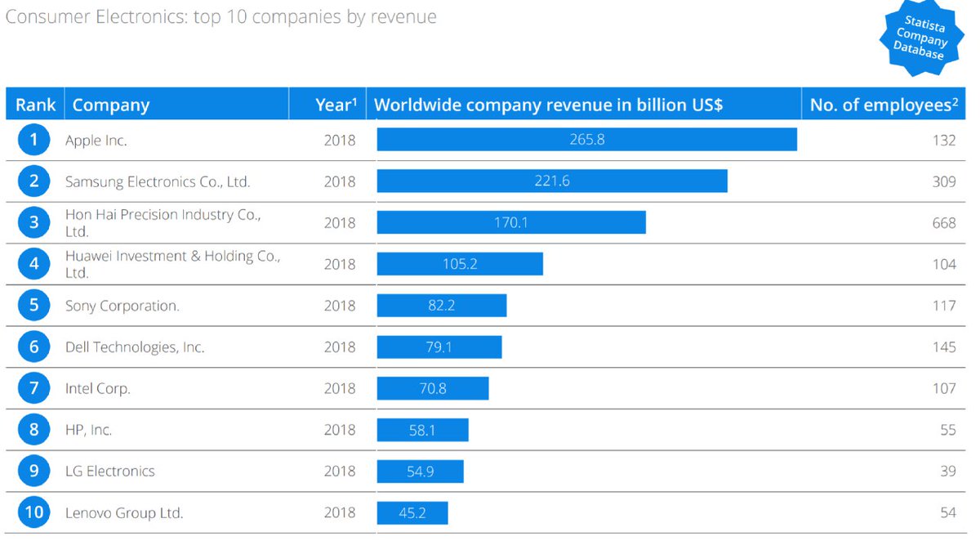Select the Huawei Investment & Holding name
The width and height of the screenshot is (980, 541).
[x=173, y=265]
